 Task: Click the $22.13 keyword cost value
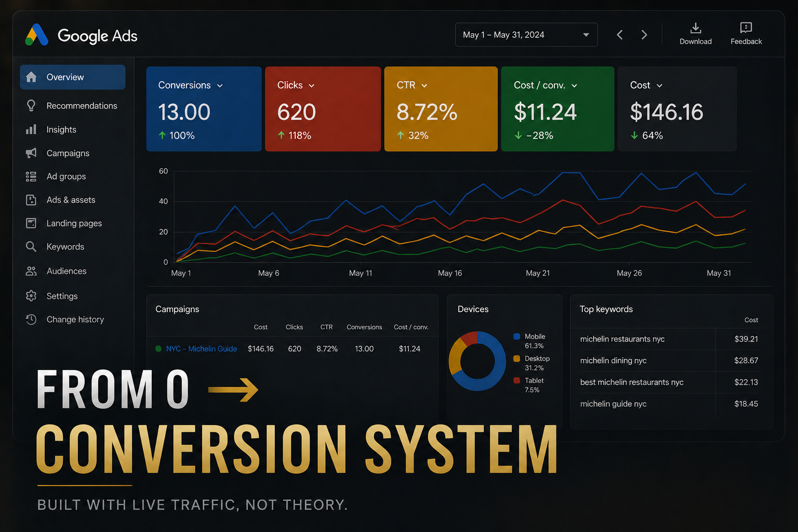click(746, 382)
